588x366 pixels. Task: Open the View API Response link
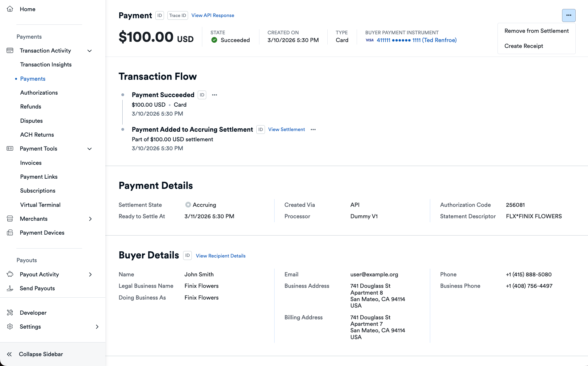(x=212, y=15)
